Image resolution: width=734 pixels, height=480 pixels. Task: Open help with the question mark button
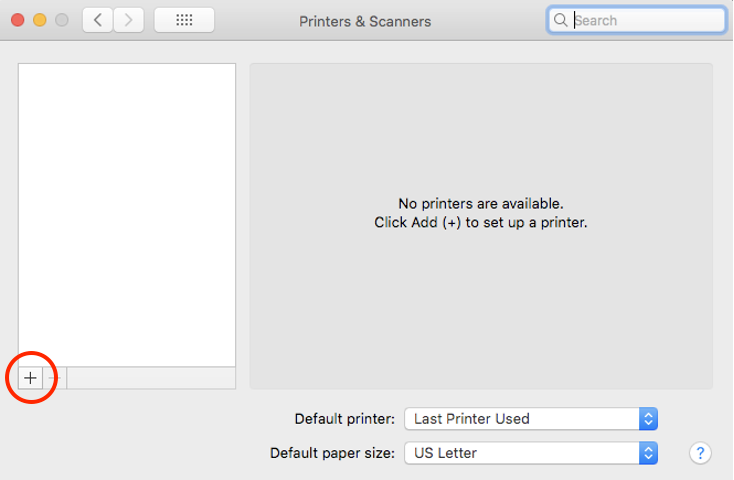click(700, 453)
